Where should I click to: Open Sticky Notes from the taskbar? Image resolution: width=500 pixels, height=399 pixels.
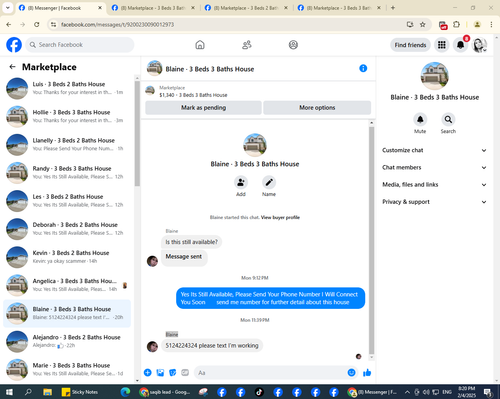coord(80,392)
